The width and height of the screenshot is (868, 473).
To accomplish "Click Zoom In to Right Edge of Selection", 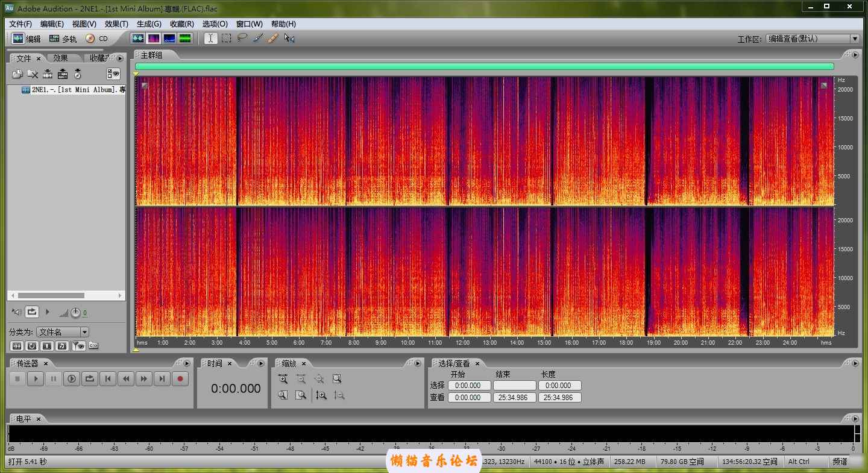I will pos(301,395).
